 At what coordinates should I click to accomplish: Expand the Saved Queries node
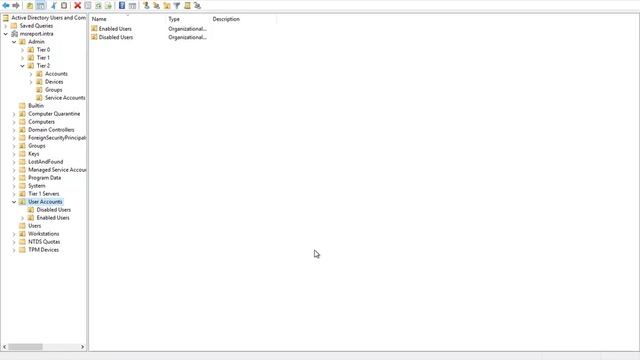click(6, 26)
